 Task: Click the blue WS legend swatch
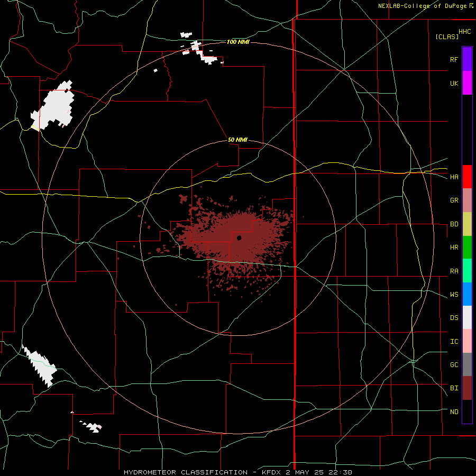[467, 294]
